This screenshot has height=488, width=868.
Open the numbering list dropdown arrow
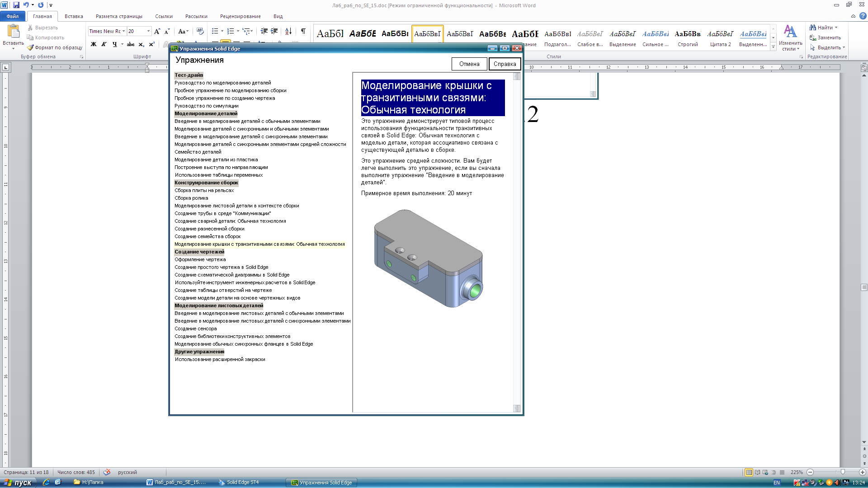(238, 31)
